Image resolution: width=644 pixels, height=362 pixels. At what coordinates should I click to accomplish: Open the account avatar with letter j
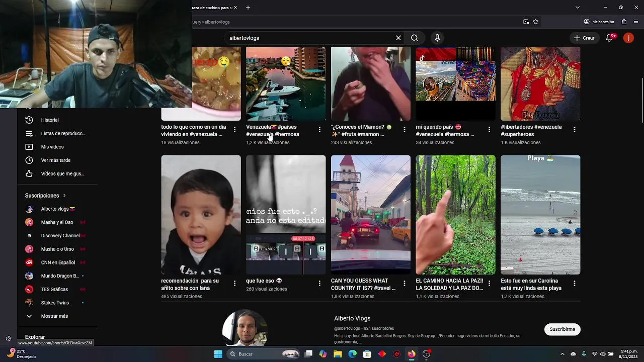(x=628, y=38)
